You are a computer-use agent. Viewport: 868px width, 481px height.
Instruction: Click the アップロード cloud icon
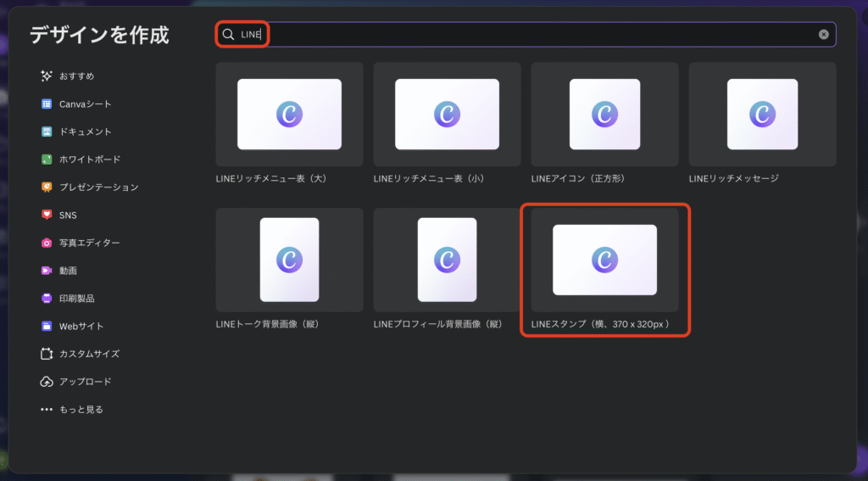[47, 381]
